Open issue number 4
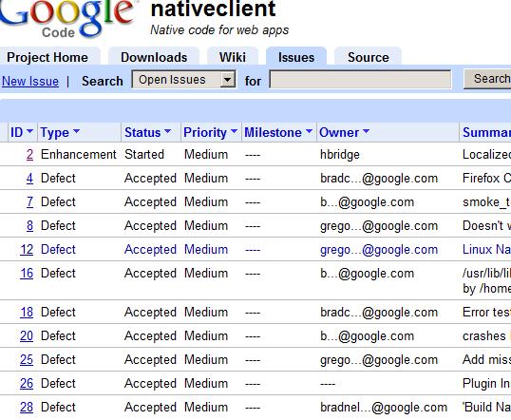The image size is (511, 420). point(29,179)
